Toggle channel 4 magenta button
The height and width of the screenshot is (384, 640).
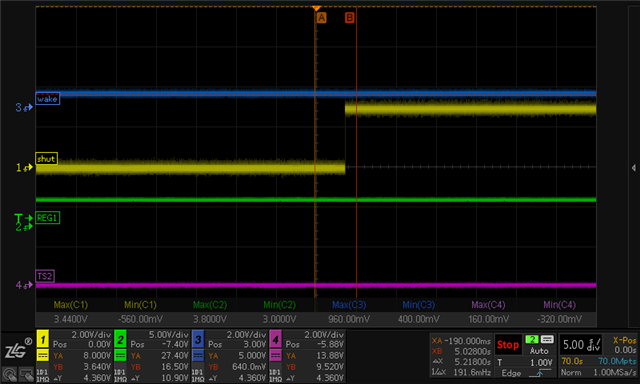(276, 339)
